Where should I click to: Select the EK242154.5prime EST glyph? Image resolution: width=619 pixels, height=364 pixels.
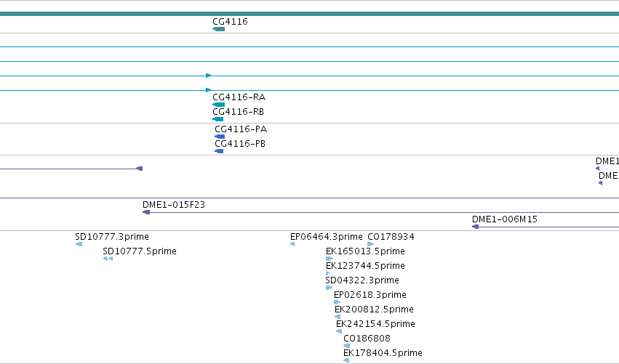coord(339,331)
